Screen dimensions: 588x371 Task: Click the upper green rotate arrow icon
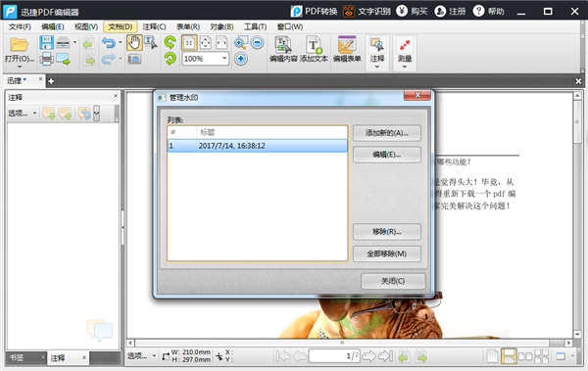(x=171, y=42)
